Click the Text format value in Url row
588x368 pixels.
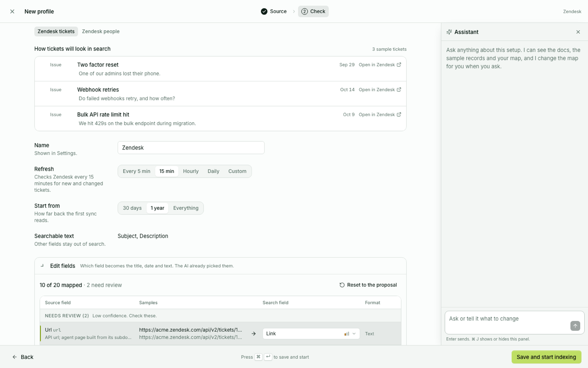point(369,334)
